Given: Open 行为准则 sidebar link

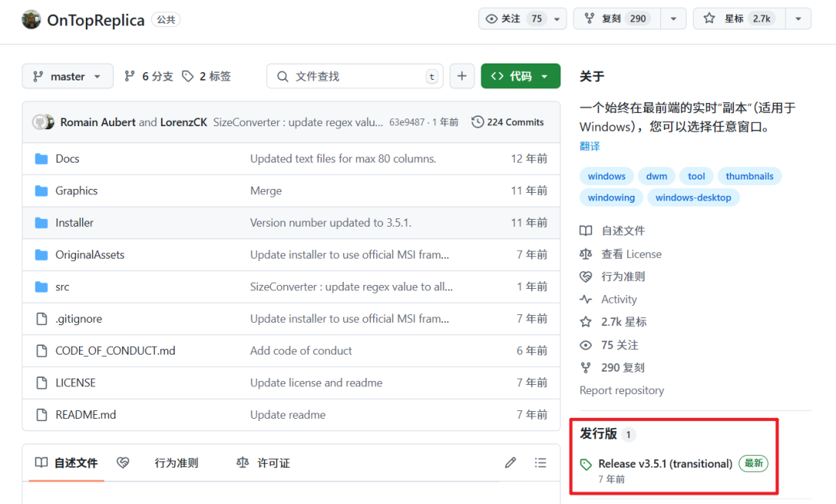Looking at the screenshot, I should (612, 276).
